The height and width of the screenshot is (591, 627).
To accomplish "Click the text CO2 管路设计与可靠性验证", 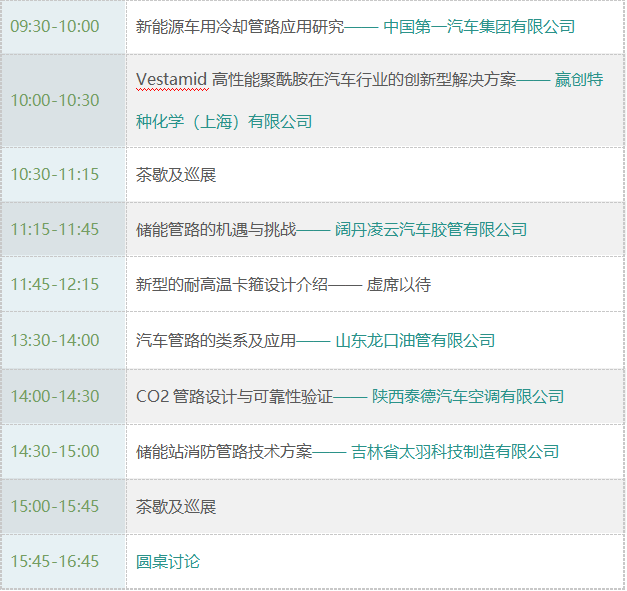I will (x=235, y=397).
